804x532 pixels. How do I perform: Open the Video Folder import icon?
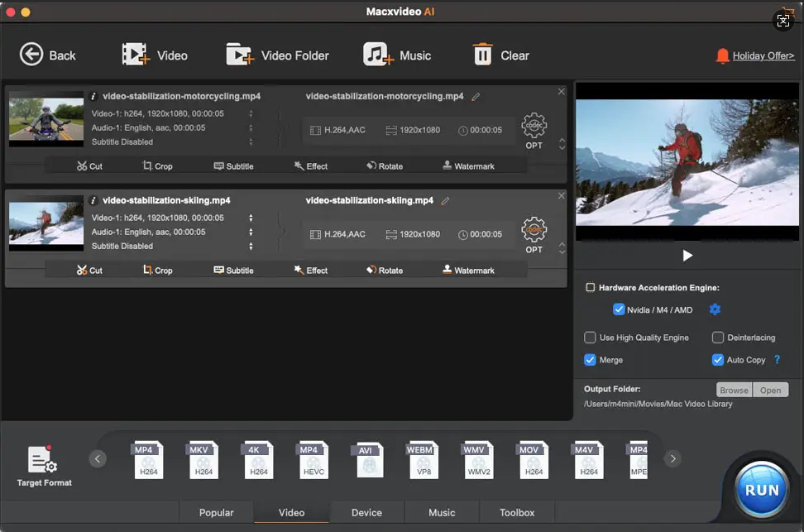(240, 55)
